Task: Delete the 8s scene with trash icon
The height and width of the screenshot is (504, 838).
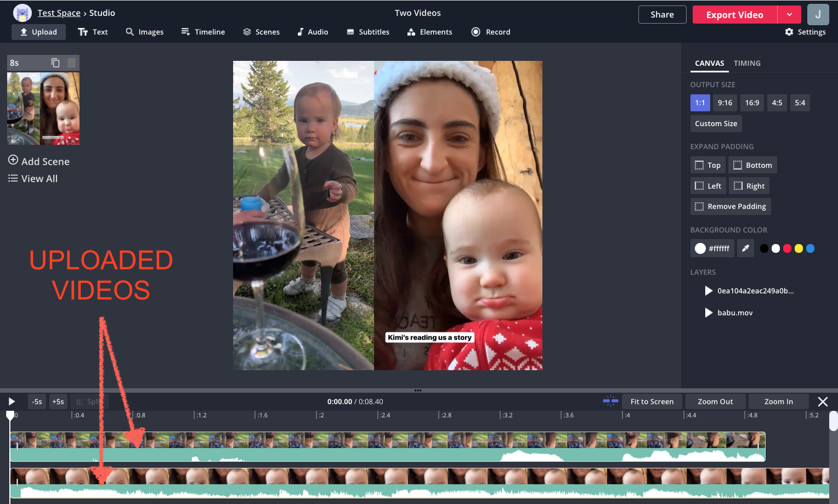Action: point(71,63)
